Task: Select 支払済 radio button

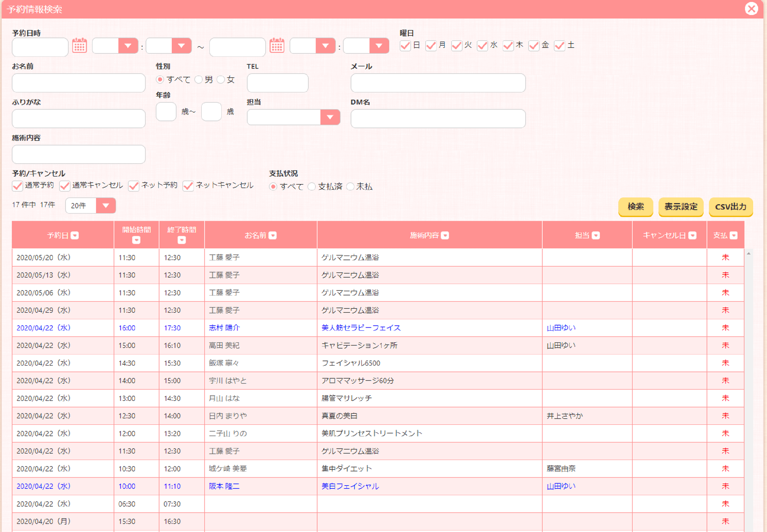Action: 311,186
